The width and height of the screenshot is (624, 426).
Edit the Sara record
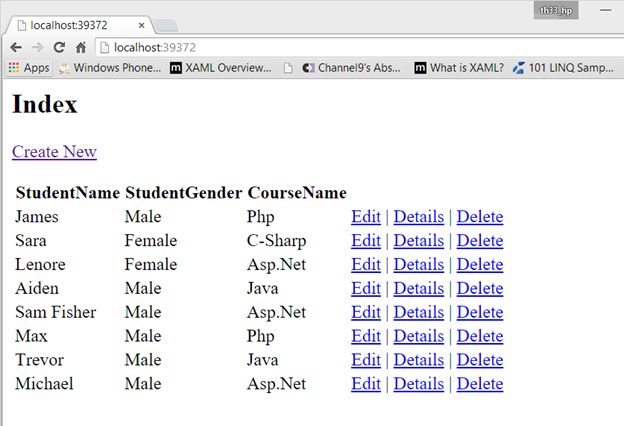tap(366, 241)
